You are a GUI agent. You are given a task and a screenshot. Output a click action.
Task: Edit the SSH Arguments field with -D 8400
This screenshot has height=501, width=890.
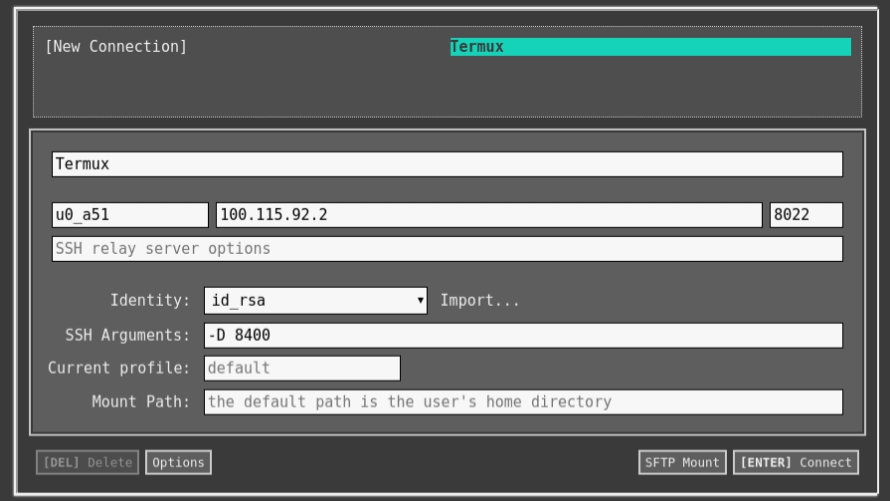[x=523, y=335]
